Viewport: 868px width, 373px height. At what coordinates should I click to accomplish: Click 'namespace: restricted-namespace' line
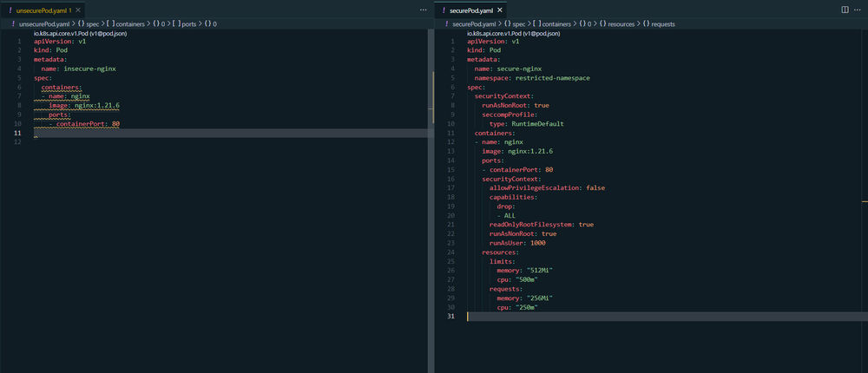532,78
